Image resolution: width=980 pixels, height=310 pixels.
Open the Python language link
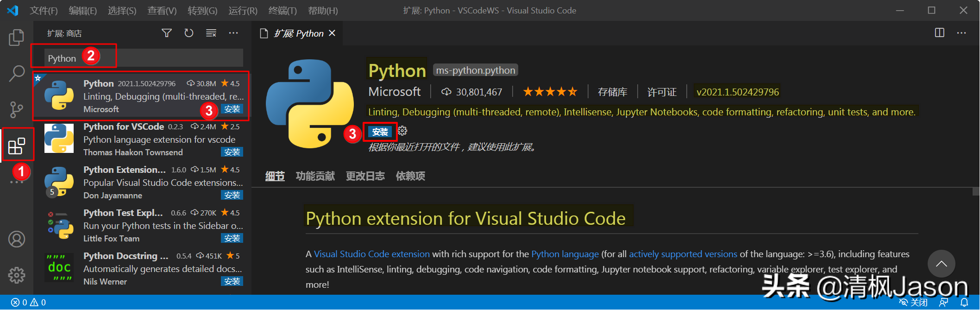pyautogui.click(x=565, y=254)
